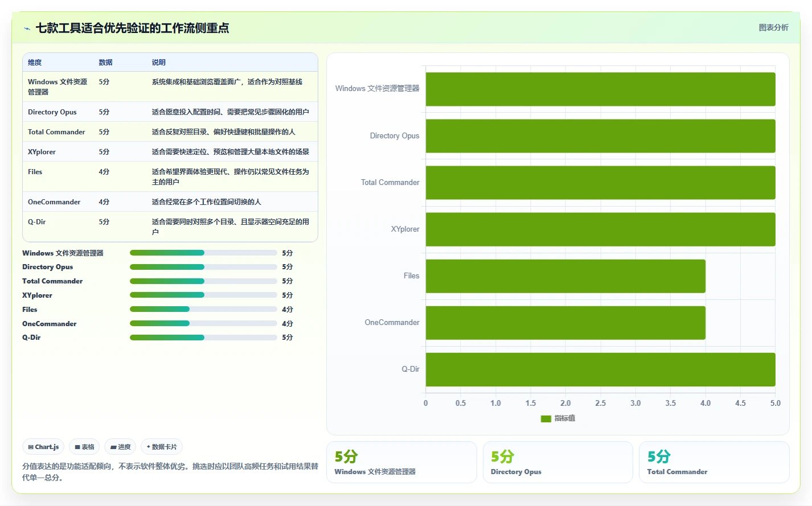The width and height of the screenshot is (812, 506).
Task: Click the Q-Dir y-axis chart label
Action: [x=410, y=369]
